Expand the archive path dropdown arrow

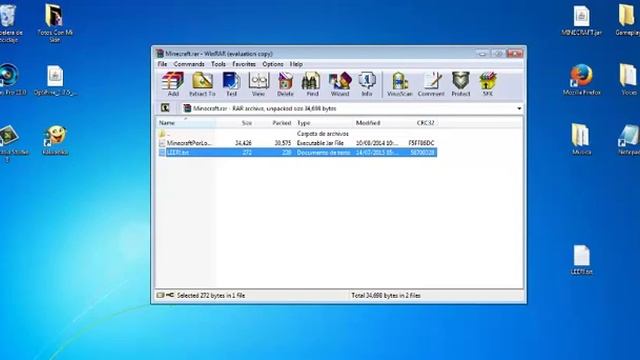[x=519, y=109]
